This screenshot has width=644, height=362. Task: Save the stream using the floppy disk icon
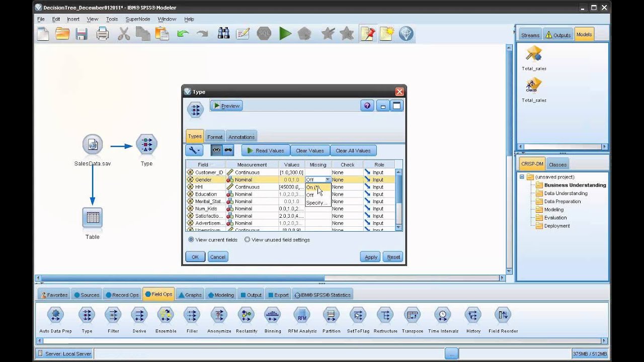click(82, 34)
